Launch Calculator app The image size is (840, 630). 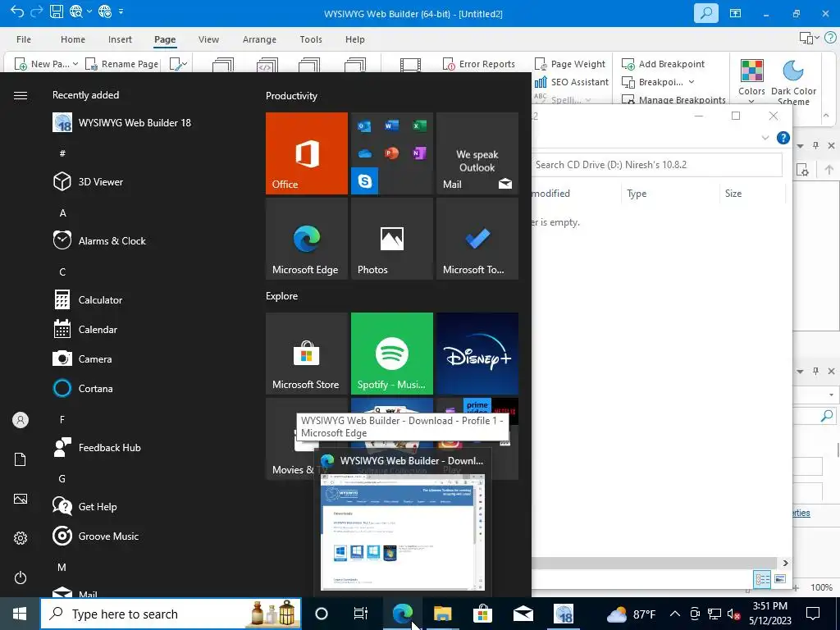point(87,300)
